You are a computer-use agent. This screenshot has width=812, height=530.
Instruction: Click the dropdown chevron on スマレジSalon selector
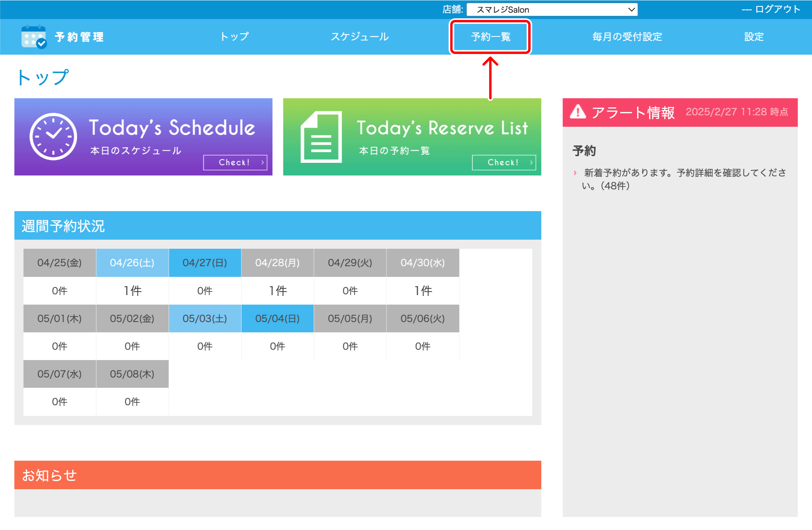tap(631, 10)
